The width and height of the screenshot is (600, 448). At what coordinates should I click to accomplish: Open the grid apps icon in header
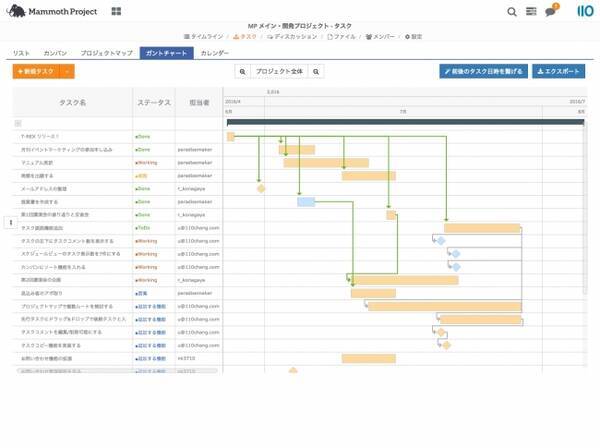tap(116, 12)
